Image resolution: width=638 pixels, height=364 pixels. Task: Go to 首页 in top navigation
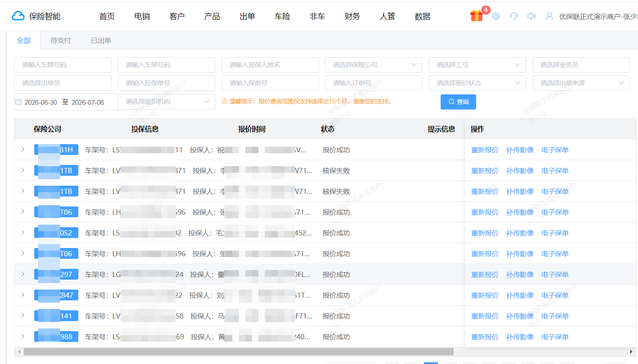pos(107,16)
